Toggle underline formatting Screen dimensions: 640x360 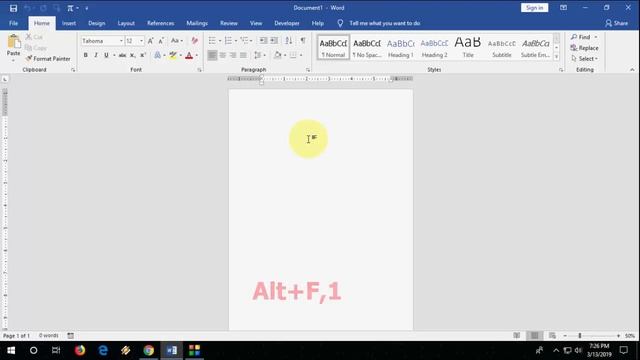point(106,55)
